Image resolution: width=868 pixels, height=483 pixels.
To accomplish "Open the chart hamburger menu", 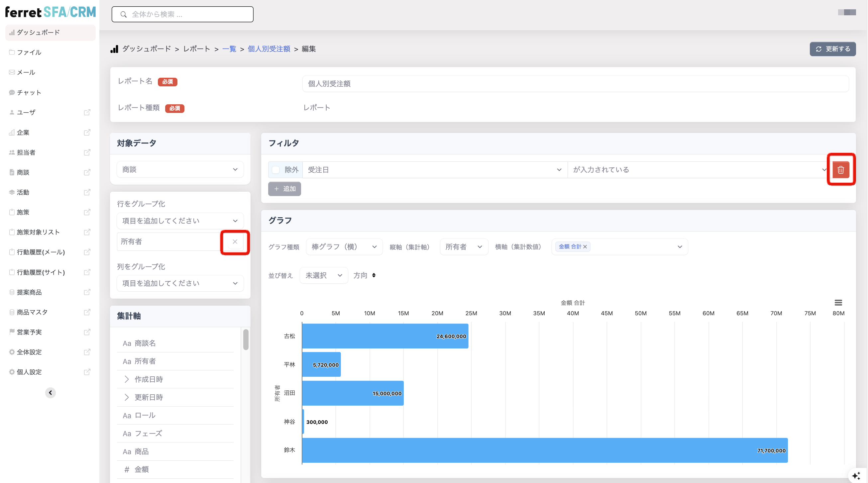I will click(x=838, y=303).
